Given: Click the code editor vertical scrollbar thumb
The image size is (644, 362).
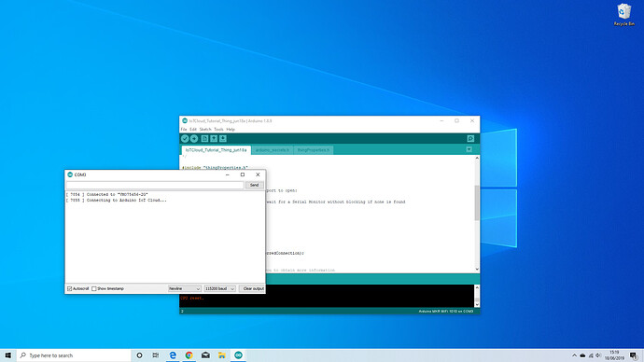Looking at the screenshot, I should (477, 202).
